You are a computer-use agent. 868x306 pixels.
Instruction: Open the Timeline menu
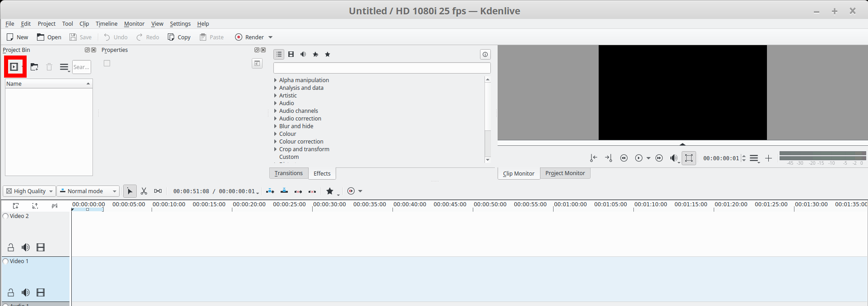[x=106, y=24]
